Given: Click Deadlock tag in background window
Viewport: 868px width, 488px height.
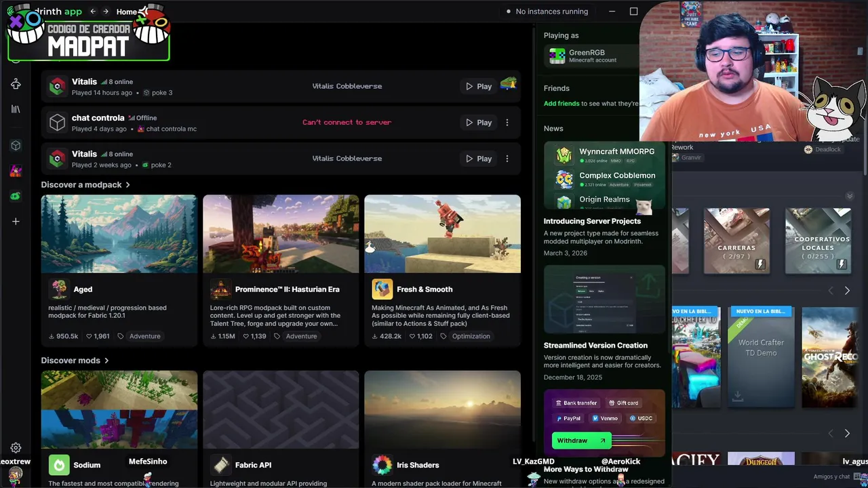Looking at the screenshot, I should coord(823,149).
